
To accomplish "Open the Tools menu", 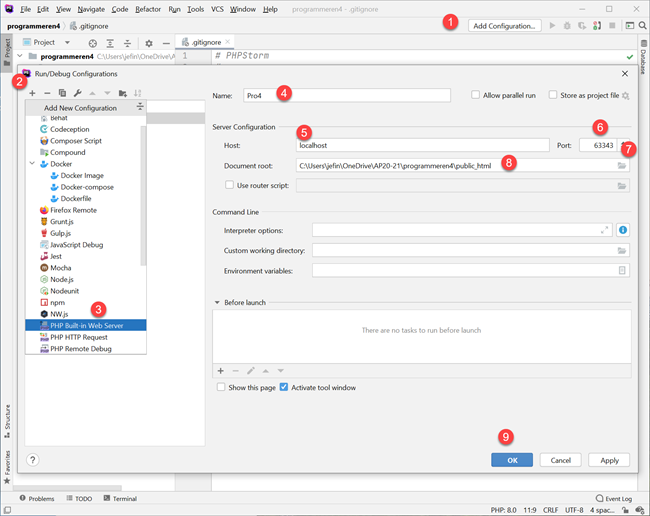I will [195, 9].
